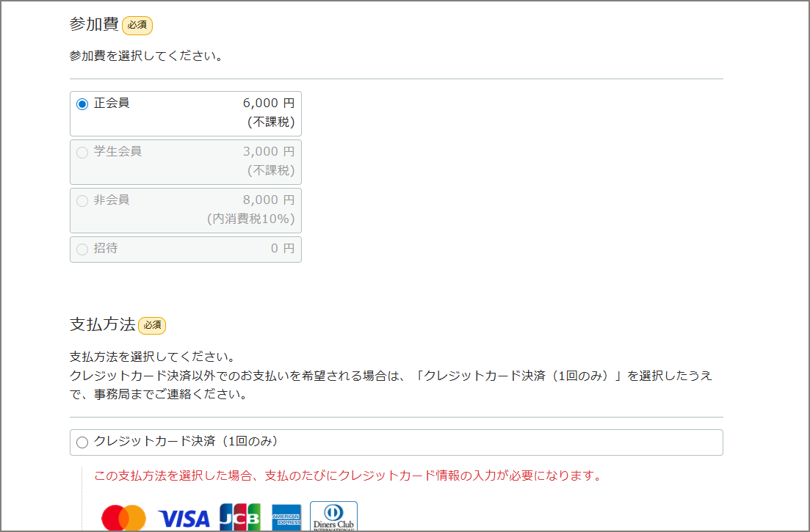The image size is (810, 532).
Task: Click the VISA logo
Action: (184, 519)
